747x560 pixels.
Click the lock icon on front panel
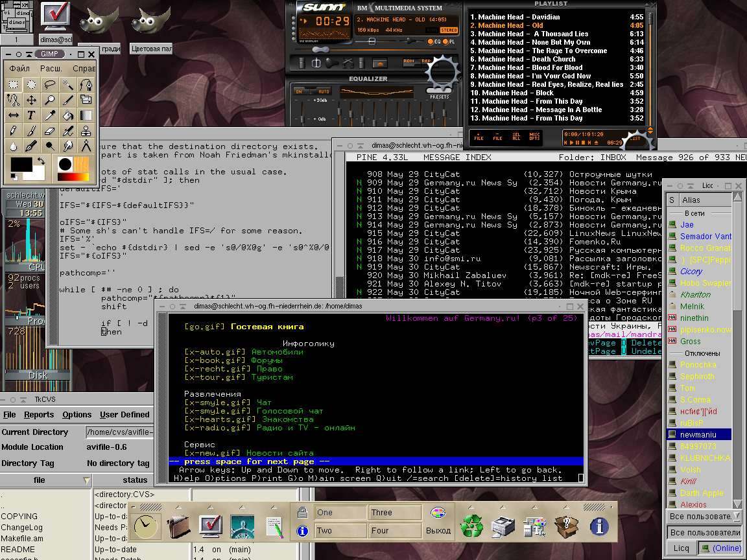pos(302,513)
